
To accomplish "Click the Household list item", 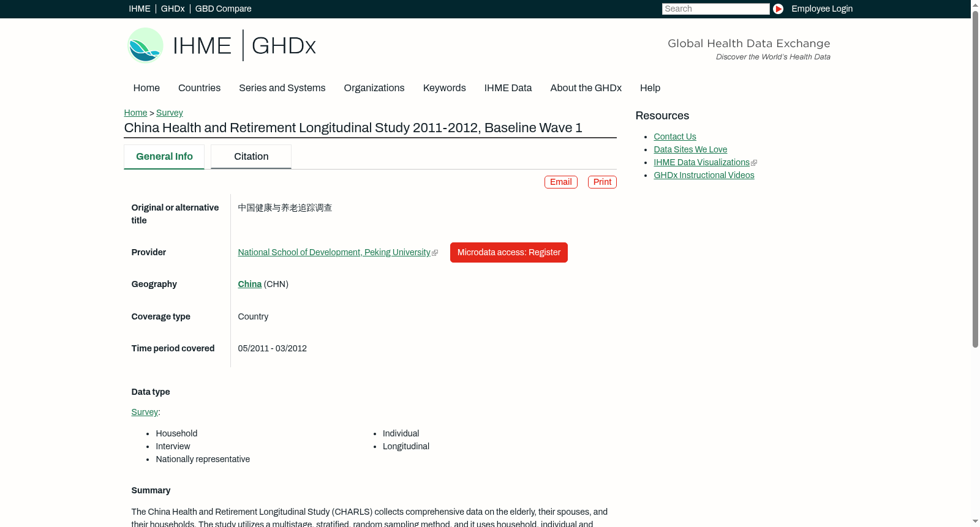I will click(x=176, y=433).
